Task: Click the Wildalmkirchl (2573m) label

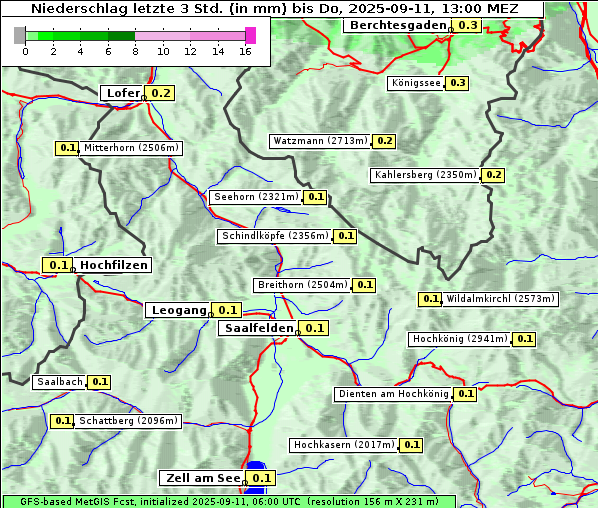Action: tap(500, 299)
